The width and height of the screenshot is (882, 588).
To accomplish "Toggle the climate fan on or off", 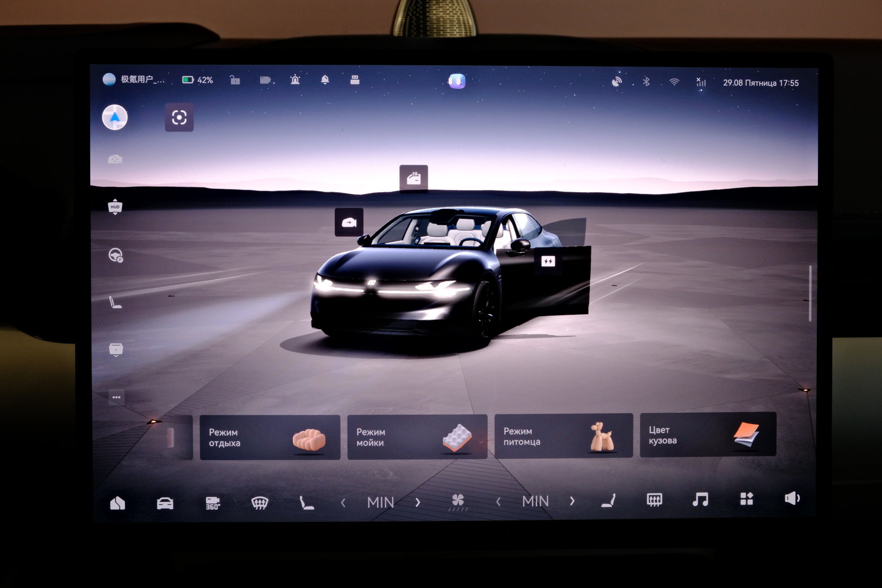I will [x=458, y=501].
